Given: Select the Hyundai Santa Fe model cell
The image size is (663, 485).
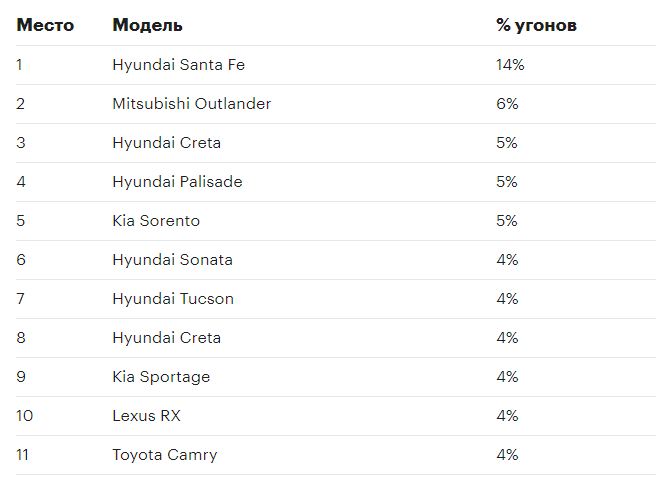Looking at the screenshot, I should 178,65.
